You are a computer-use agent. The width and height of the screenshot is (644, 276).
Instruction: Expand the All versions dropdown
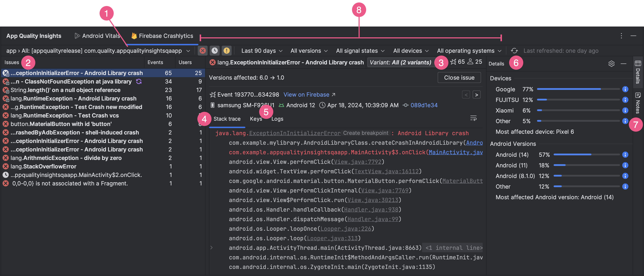point(308,51)
